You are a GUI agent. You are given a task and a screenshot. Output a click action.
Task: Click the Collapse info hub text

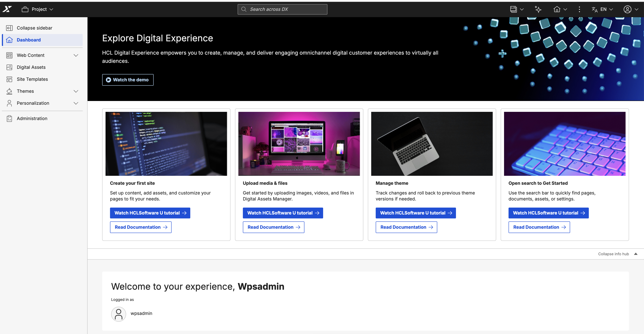614,254
